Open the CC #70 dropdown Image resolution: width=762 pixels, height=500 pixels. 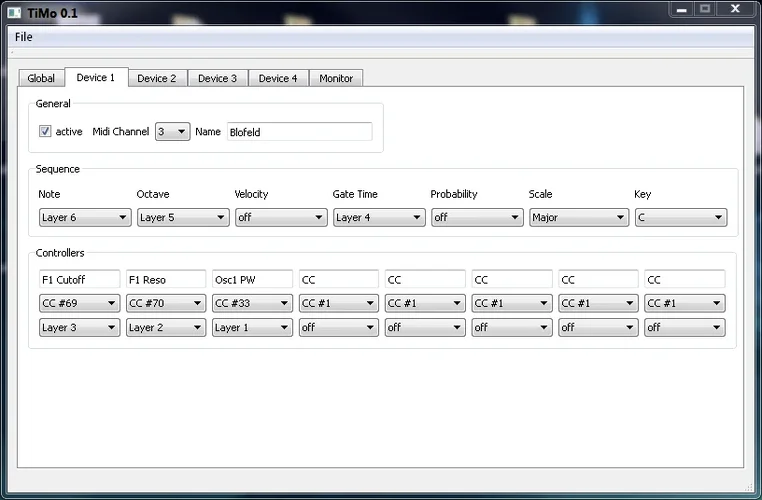[x=166, y=303]
